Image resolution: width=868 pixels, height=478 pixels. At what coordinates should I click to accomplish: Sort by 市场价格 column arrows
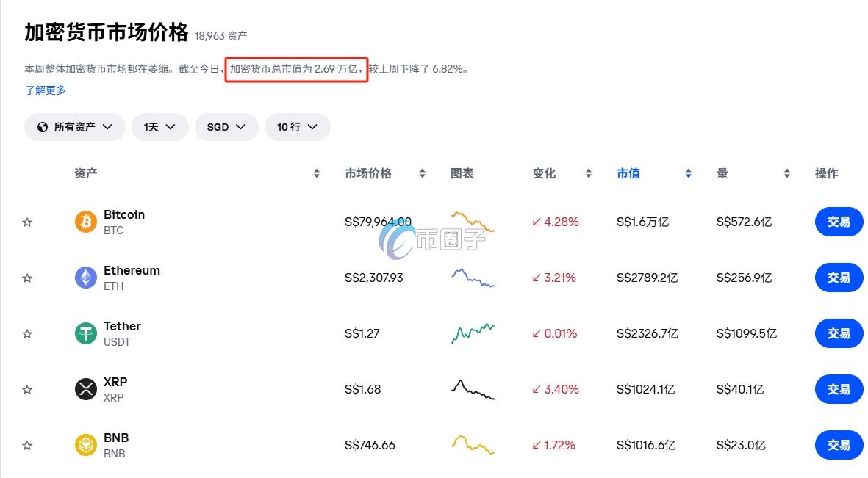coord(423,174)
